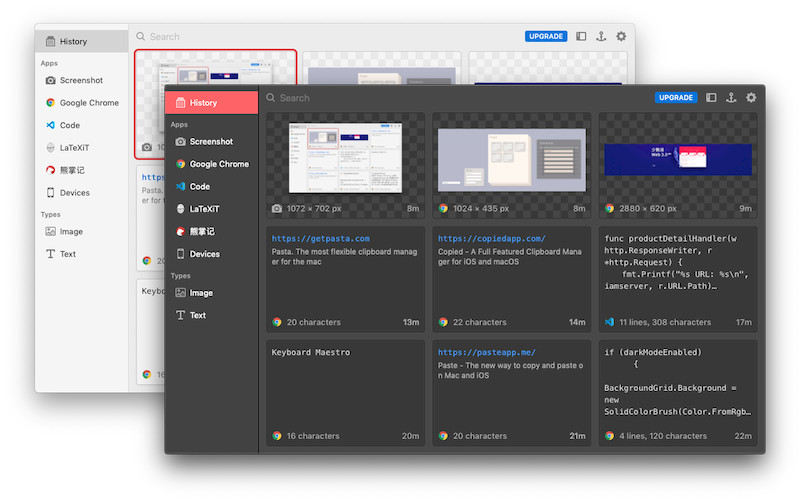
Task: Select History in the dark window sidebar
Action: (212, 103)
